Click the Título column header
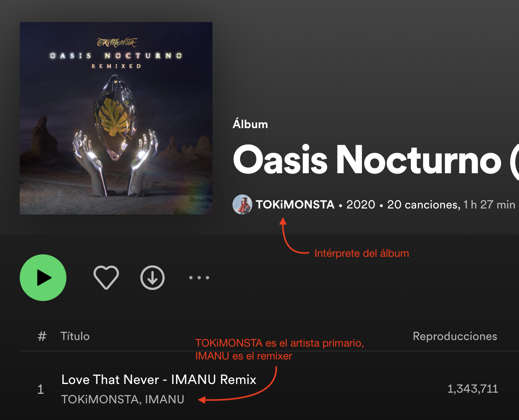The image size is (519, 420). click(75, 336)
